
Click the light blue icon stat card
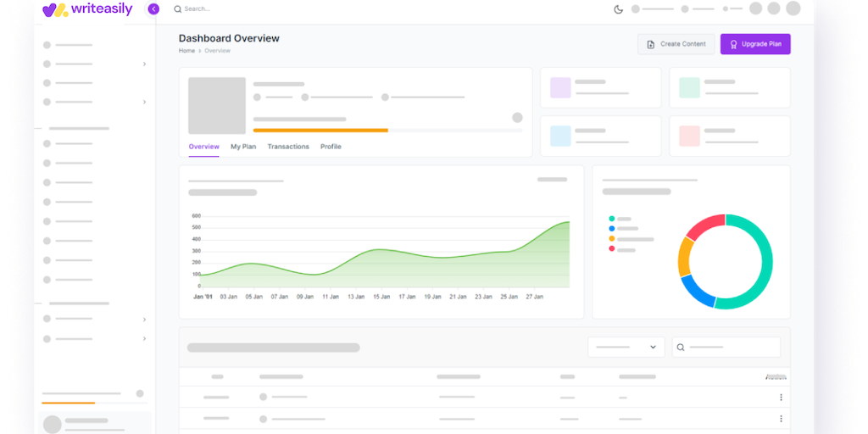coord(600,136)
